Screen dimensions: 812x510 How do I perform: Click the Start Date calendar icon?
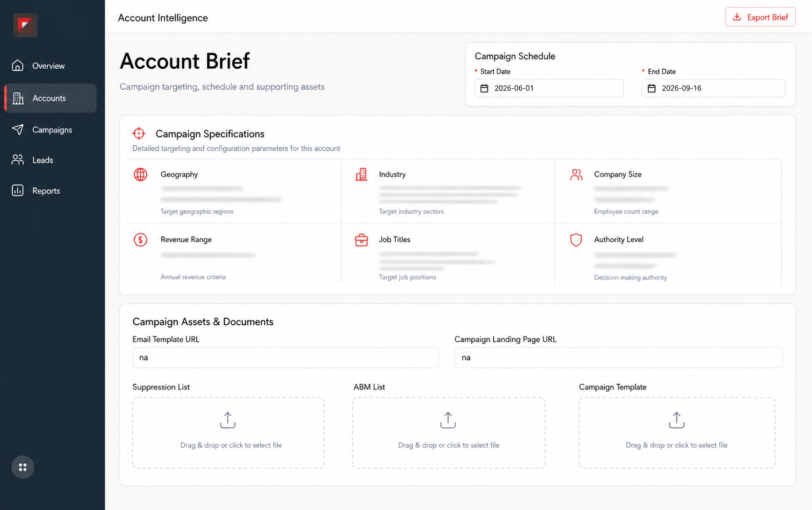[484, 88]
